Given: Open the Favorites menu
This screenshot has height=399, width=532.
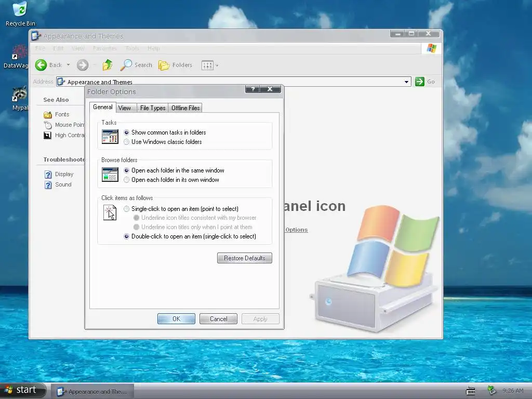Looking at the screenshot, I should coord(104,48).
